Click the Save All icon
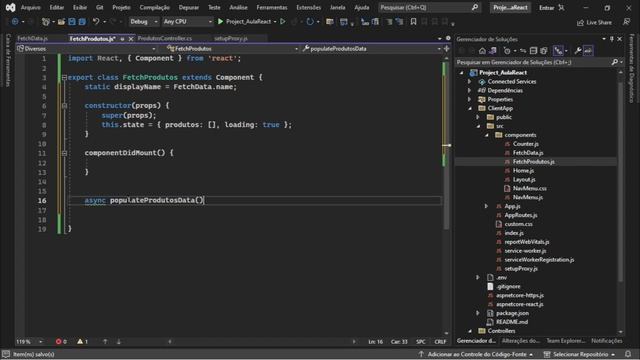The height and width of the screenshot is (360, 640). [x=82, y=22]
